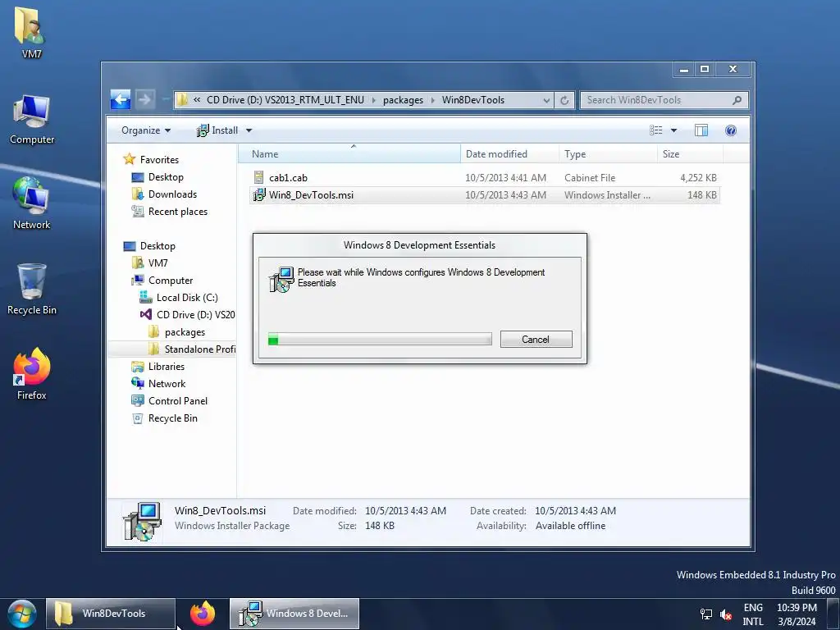Minimize the Explorer window
The width and height of the screenshot is (840, 630).
(x=683, y=69)
